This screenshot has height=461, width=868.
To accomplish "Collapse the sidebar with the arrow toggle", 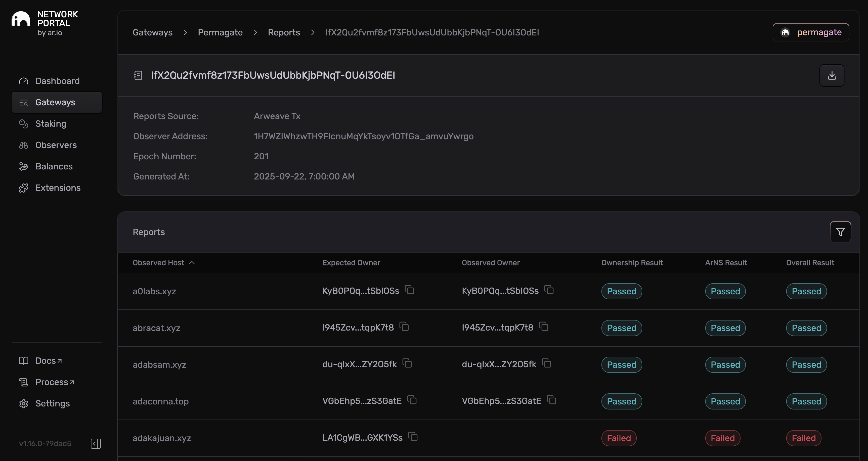I will [x=95, y=443].
